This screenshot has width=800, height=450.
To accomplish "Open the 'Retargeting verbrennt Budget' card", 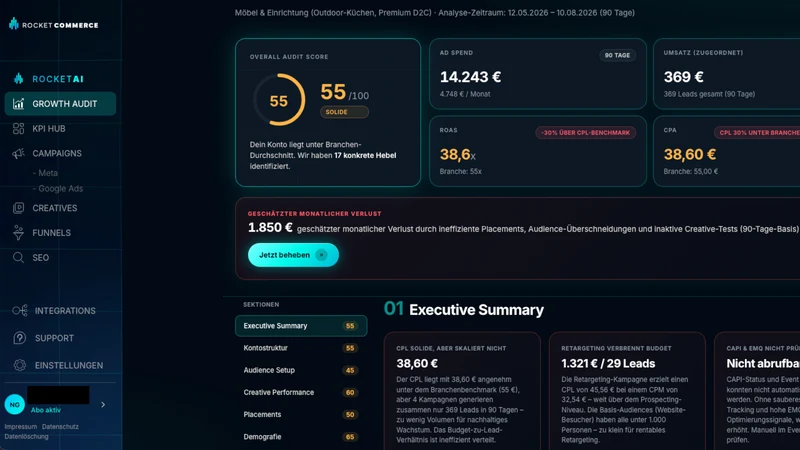I will [x=627, y=391].
